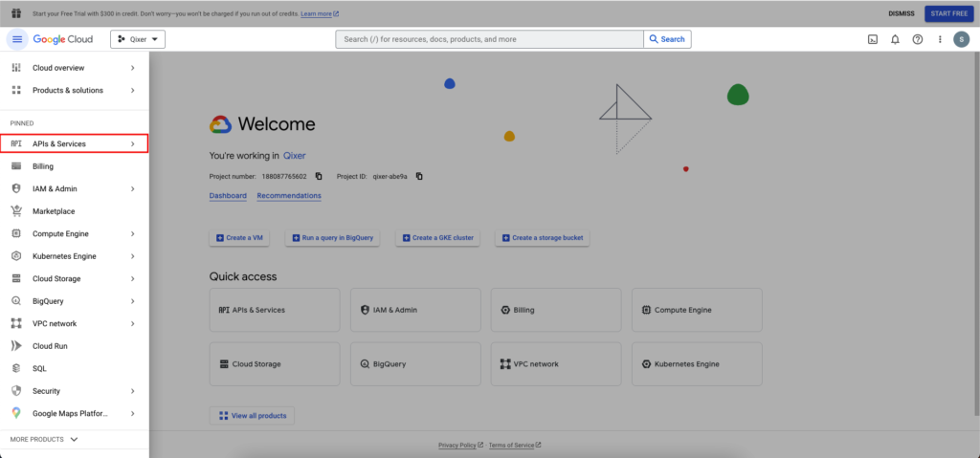Copy the project number
Viewport: 980px width, 458px height.
319,176
